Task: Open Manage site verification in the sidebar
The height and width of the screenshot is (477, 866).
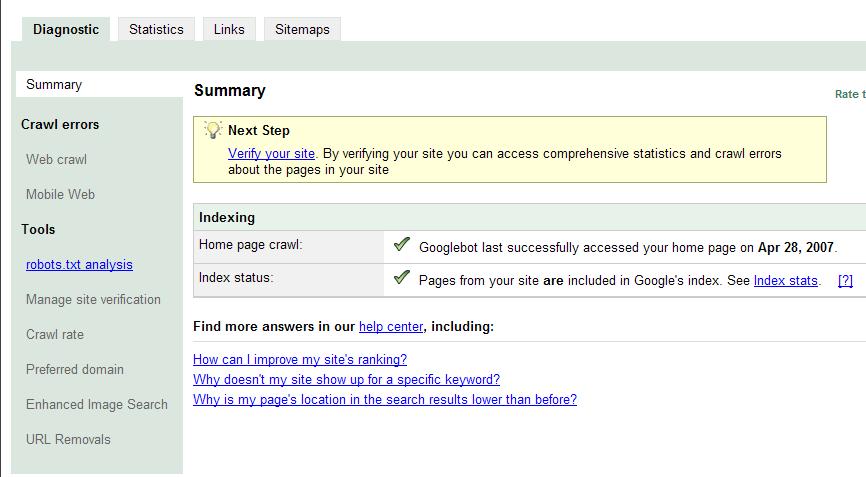Action: point(93,299)
